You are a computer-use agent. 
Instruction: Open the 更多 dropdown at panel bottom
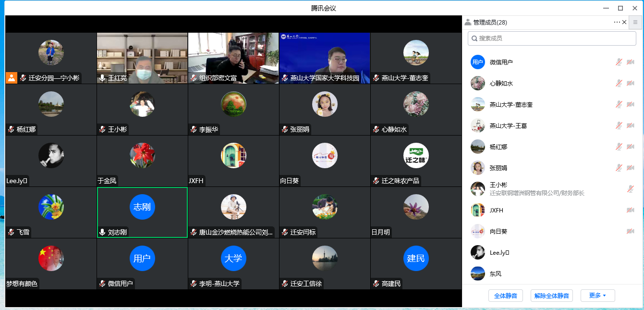[x=597, y=296]
